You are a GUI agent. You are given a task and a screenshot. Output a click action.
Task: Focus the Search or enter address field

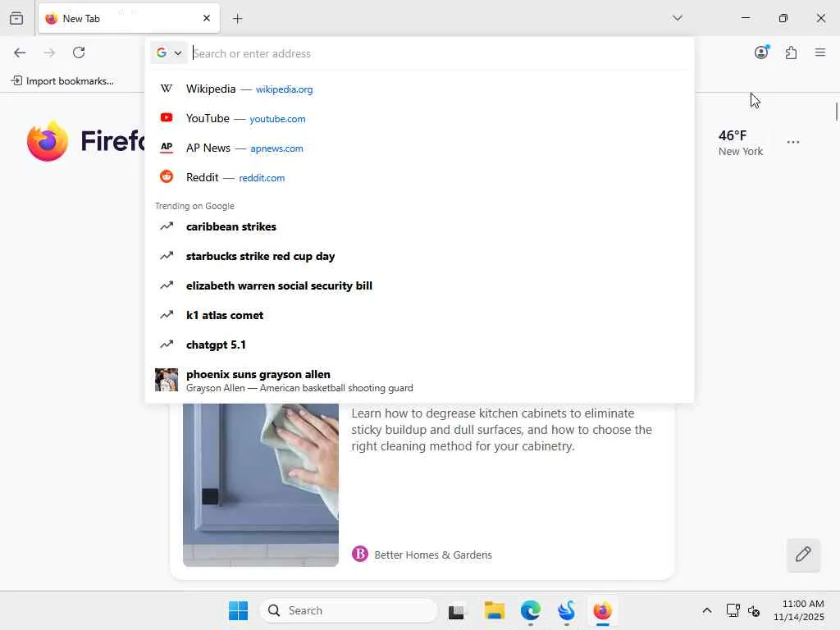click(x=440, y=53)
